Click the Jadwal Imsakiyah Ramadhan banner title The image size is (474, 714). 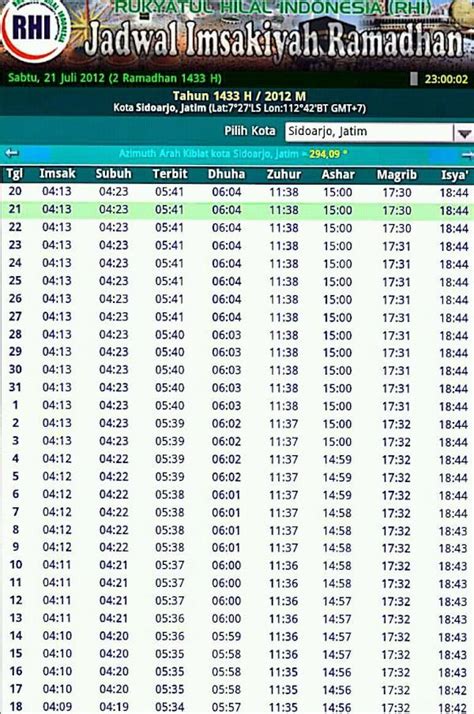(275, 42)
